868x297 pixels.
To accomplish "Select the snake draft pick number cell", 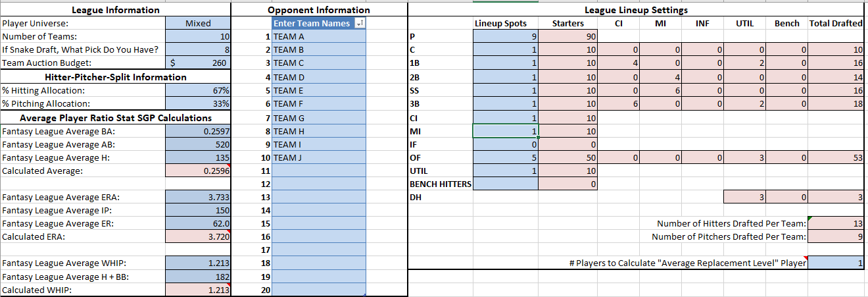I will point(198,50).
